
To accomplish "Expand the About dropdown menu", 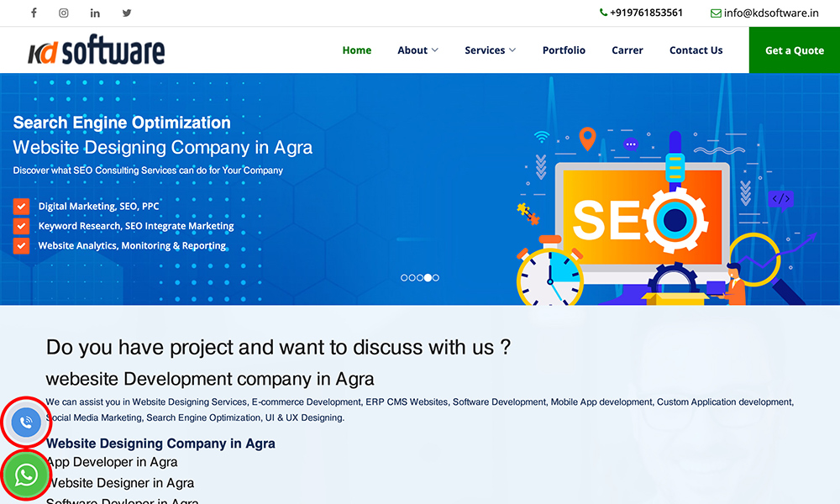I will 417,50.
